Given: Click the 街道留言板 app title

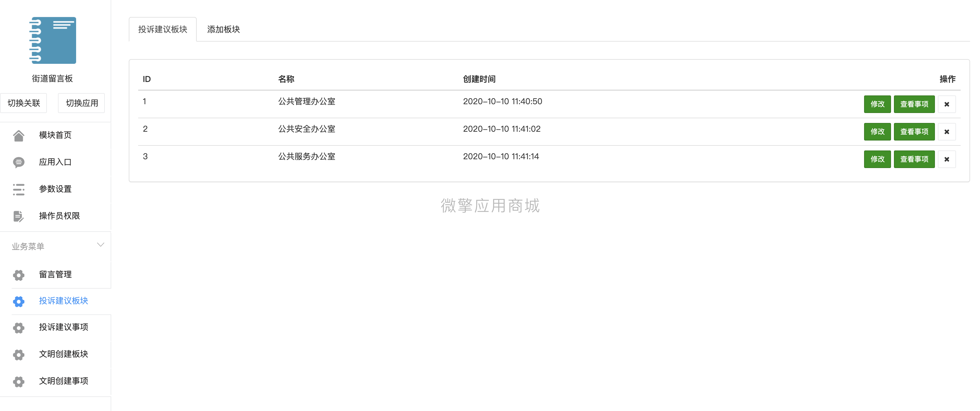Looking at the screenshot, I should tap(52, 79).
